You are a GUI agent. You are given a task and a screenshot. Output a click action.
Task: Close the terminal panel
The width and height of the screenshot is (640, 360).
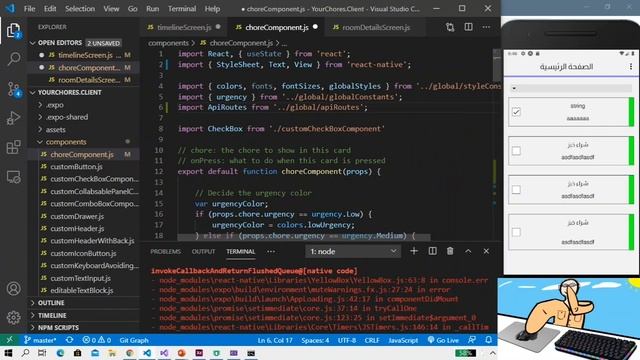pyautogui.click(x=486, y=251)
